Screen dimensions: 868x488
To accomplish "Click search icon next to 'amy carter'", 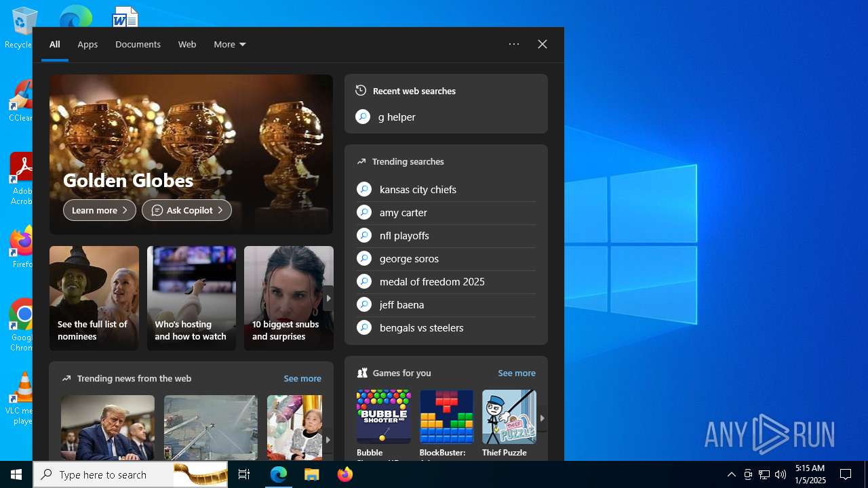I will pos(364,212).
